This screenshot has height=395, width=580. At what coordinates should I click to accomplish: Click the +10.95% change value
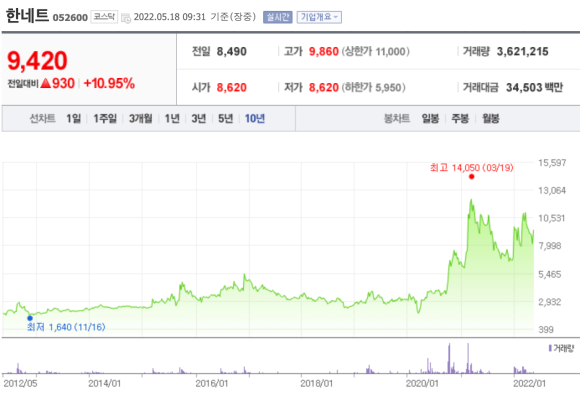tap(109, 84)
